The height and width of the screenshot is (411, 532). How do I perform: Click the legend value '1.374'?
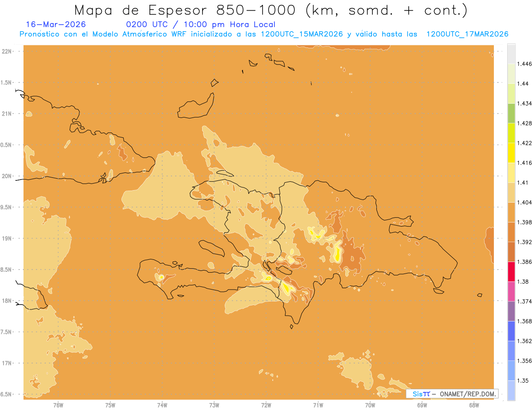tap(524, 301)
